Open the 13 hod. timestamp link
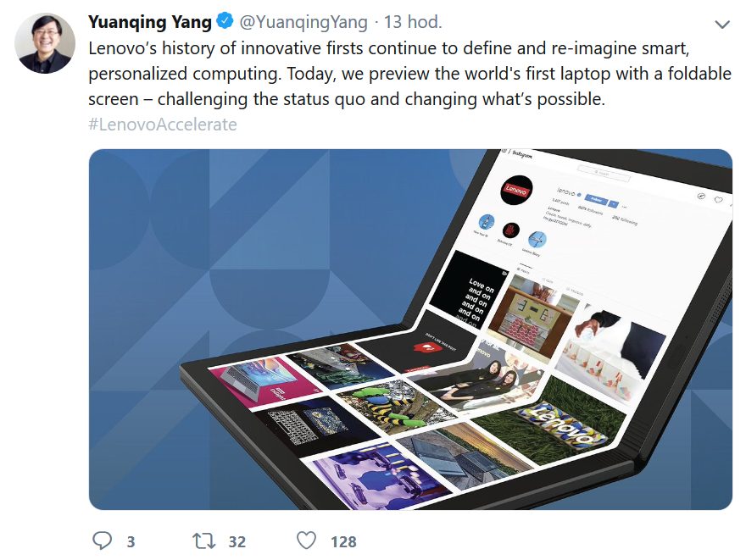Image resolution: width=746 pixels, height=560 pixels. 413,22
